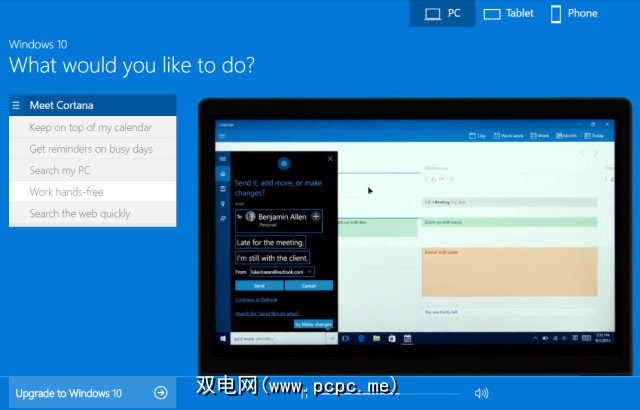
Task: Jump to Today in the Calendar
Action: (594, 136)
